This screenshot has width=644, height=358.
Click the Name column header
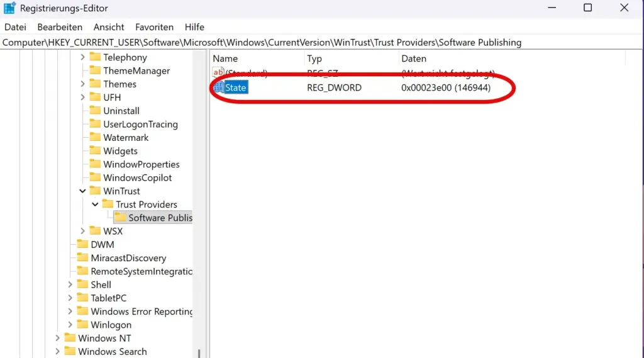coord(257,59)
